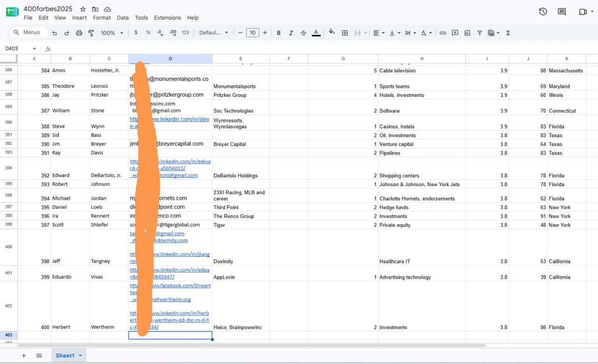Viewport: 598px width, 364px height.
Task: Open the fill color picker
Action: pyautogui.click(x=332, y=33)
